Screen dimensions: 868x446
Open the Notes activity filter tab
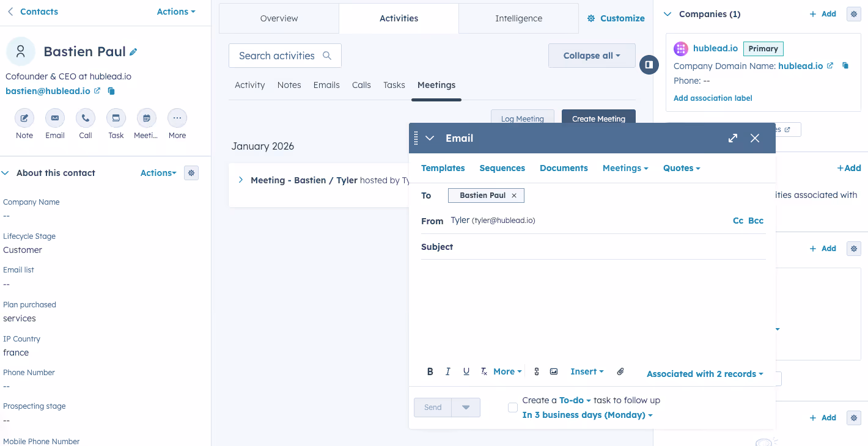289,85
